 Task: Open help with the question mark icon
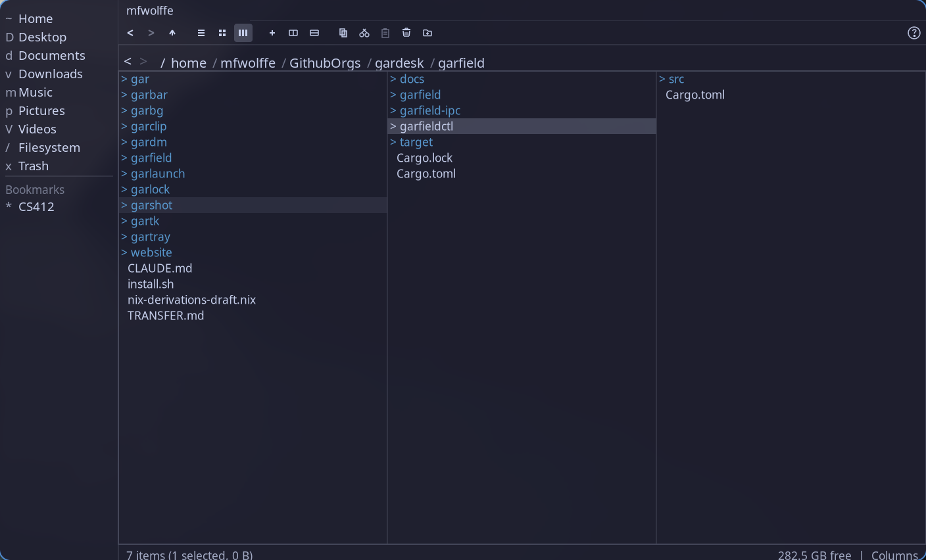pos(914,32)
